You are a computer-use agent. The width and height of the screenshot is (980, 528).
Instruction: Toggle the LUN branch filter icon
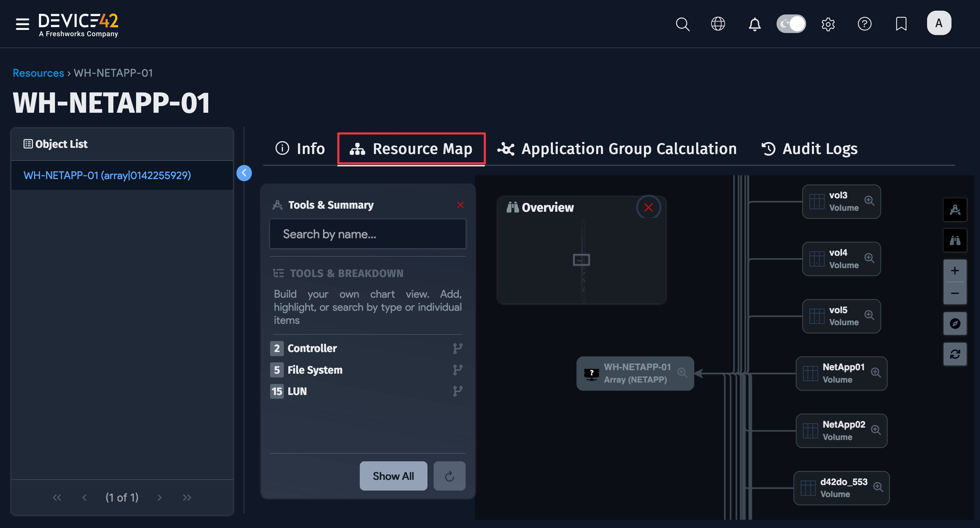458,391
